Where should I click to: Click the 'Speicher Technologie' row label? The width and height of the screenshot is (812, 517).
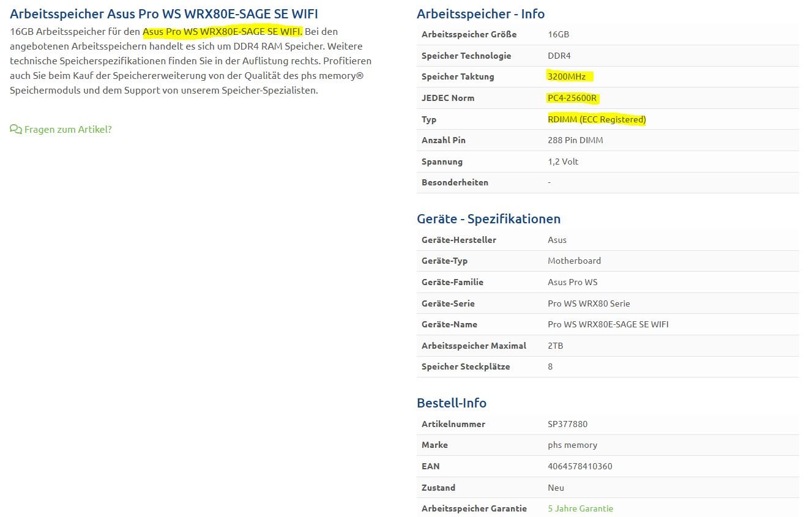(x=466, y=56)
